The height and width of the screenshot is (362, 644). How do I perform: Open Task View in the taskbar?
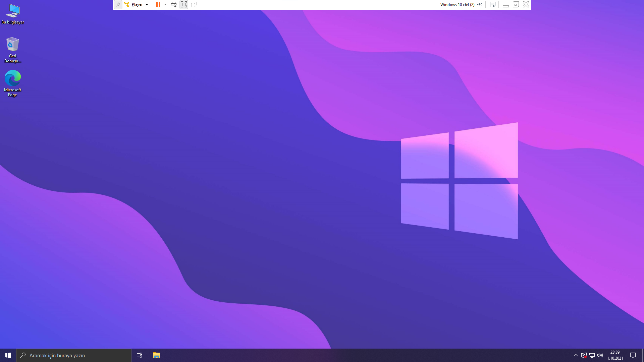coord(140,355)
